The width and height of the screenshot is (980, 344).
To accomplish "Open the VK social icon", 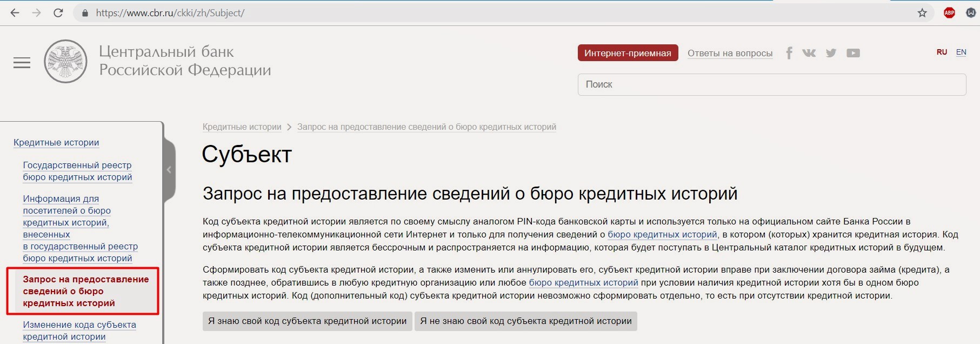I will tap(809, 53).
